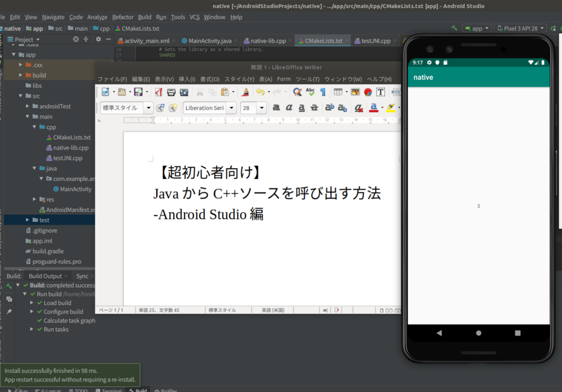562x392 pixels.
Task: Click the Paste clipboard icon in Writer
Action: point(225,92)
